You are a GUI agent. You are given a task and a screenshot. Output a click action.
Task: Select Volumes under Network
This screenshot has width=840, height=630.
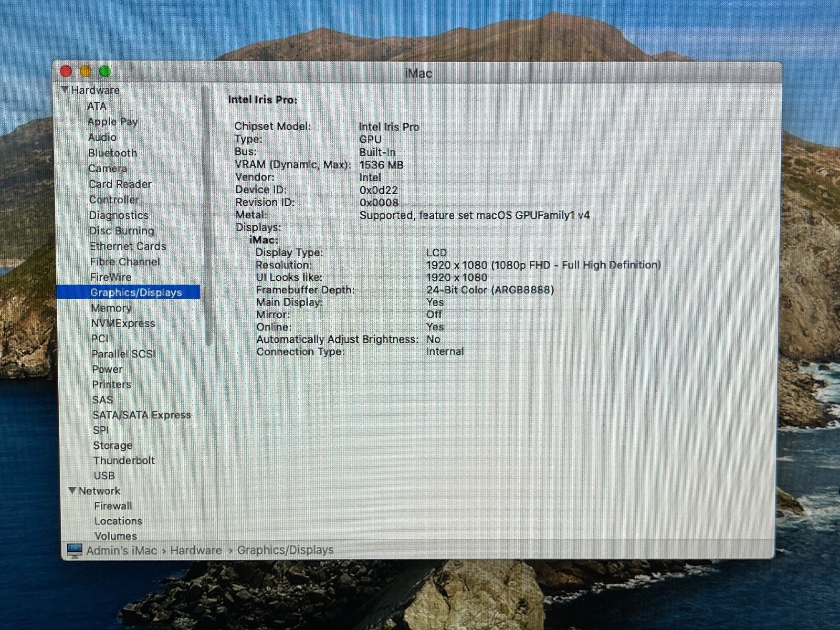point(115,535)
